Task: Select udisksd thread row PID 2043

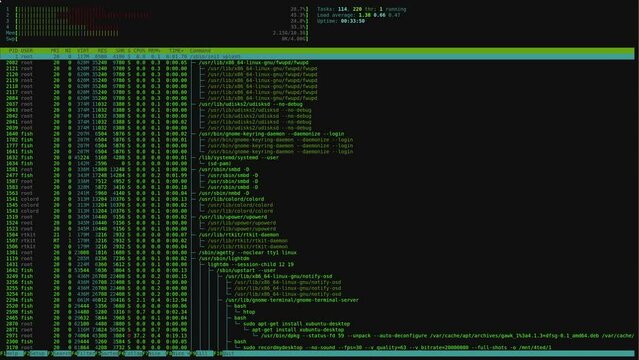Action: (x=317, y=110)
